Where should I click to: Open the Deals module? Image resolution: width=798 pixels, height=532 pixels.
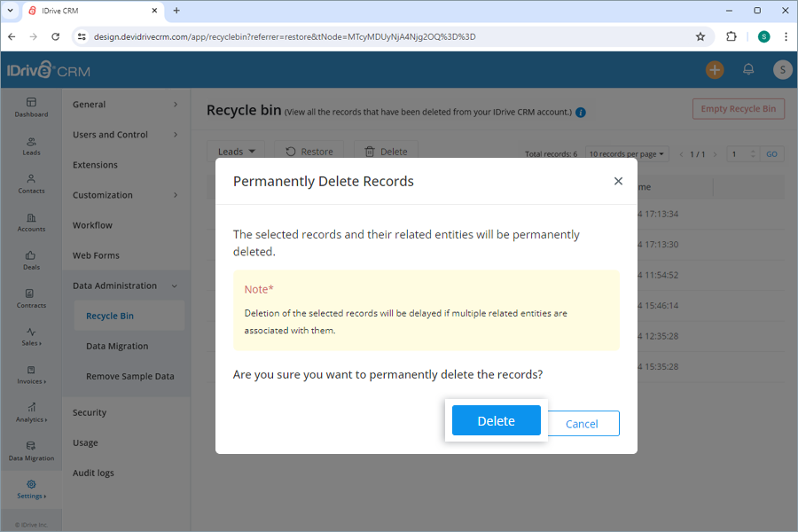(x=31, y=261)
